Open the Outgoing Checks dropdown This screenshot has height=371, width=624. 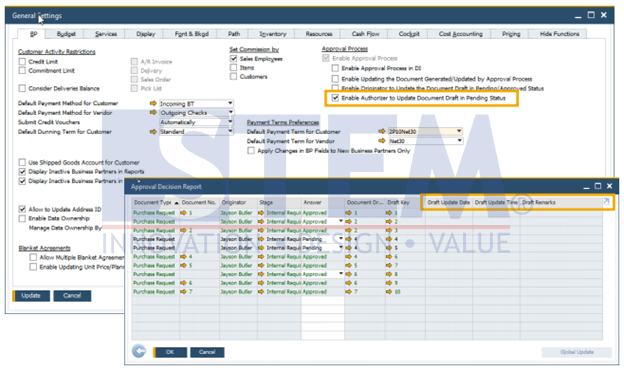pyautogui.click(x=230, y=112)
